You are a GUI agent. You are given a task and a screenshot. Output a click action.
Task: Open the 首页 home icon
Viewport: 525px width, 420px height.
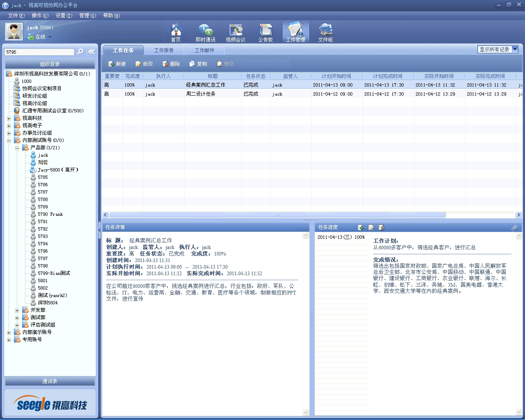pyautogui.click(x=176, y=32)
